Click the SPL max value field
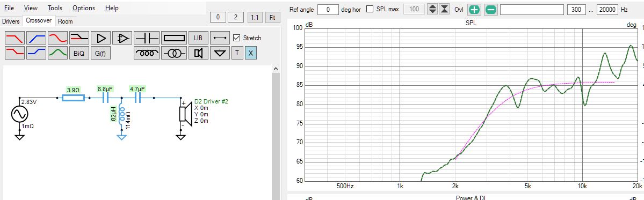 click(414, 9)
